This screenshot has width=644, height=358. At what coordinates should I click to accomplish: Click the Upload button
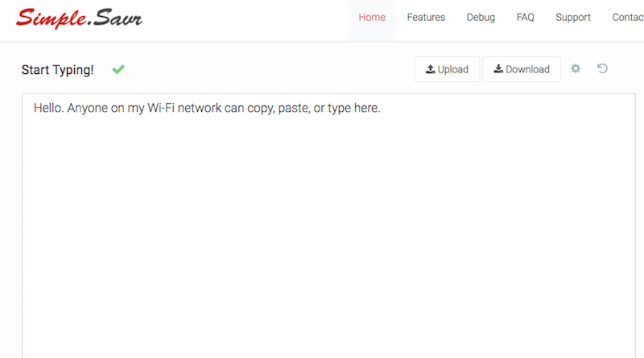[447, 69]
